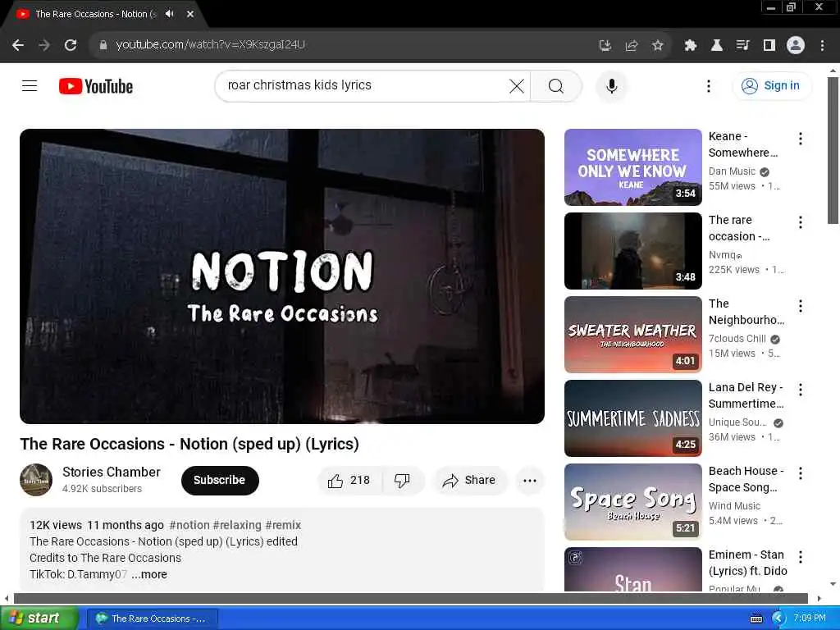Toggle the browser side panel
This screenshot has height=630, width=840.
769,46
